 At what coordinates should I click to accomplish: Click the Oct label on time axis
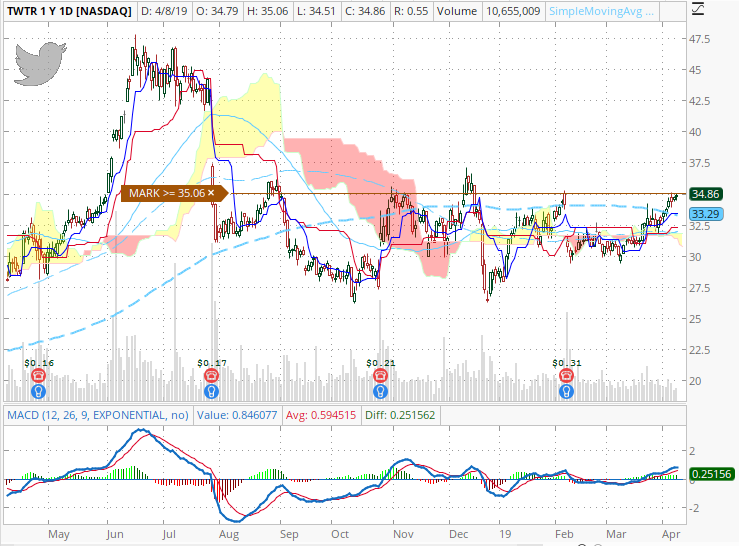340,534
